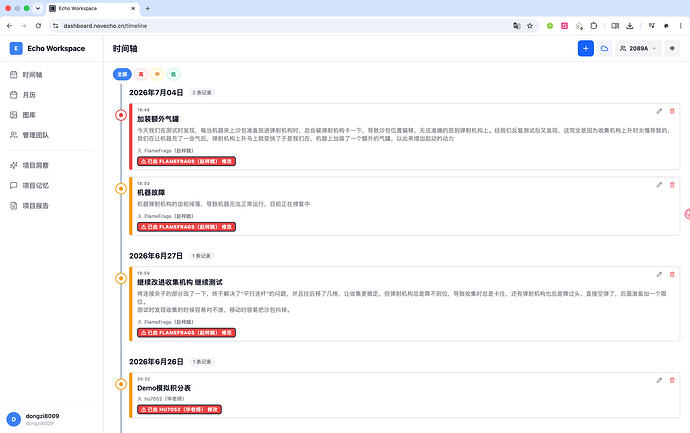
Task: Click the translate page icon
Action: click(x=517, y=26)
